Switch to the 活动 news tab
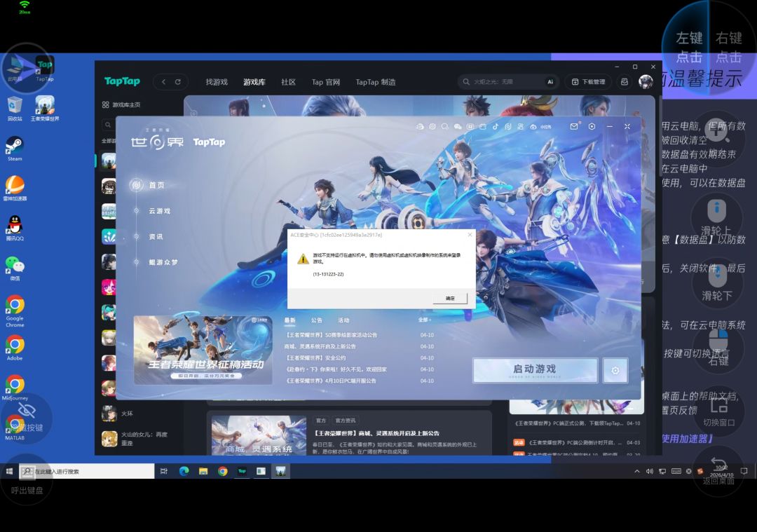This screenshot has width=757, height=532. pyautogui.click(x=343, y=320)
